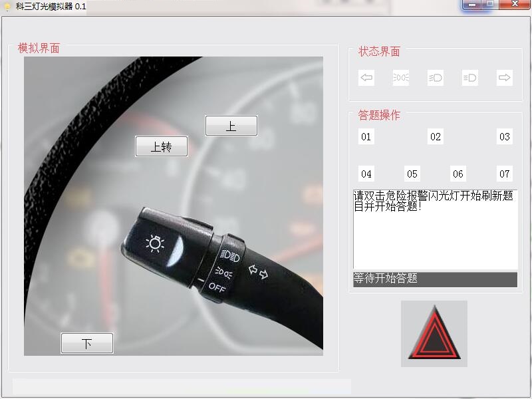The height and width of the screenshot is (399, 532).
Task: Select question 02
Action: (x=436, y=136)
